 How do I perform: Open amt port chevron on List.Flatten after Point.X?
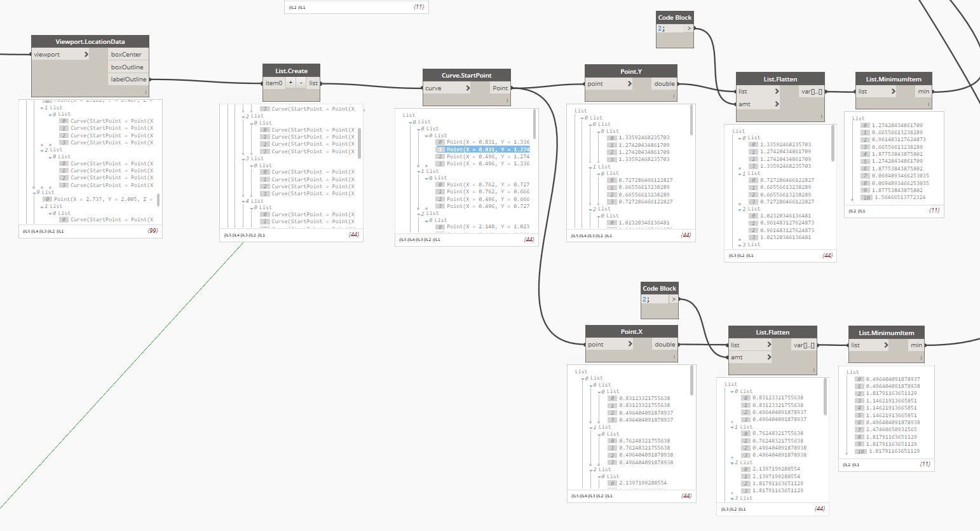point(769,357)
